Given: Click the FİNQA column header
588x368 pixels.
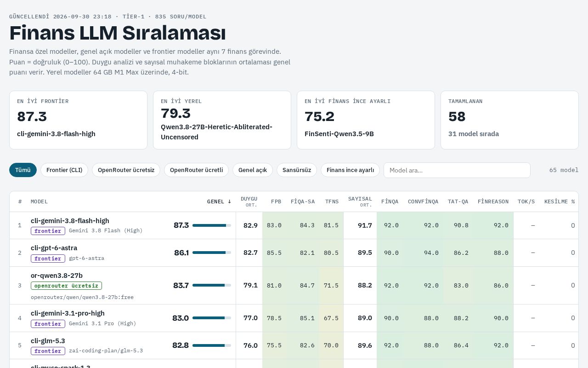Looking at the screenshot, I should (x=390, y=201).
